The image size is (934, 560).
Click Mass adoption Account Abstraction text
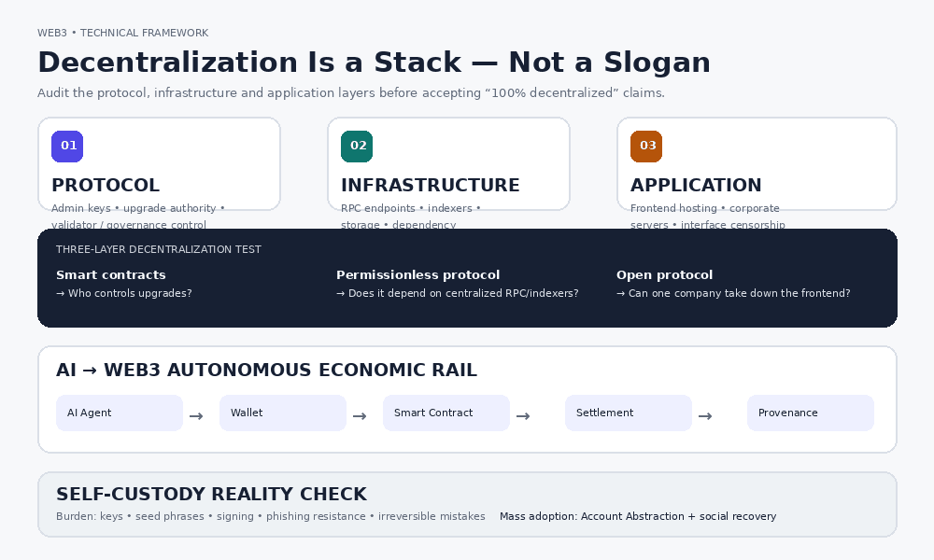point(638,516)
